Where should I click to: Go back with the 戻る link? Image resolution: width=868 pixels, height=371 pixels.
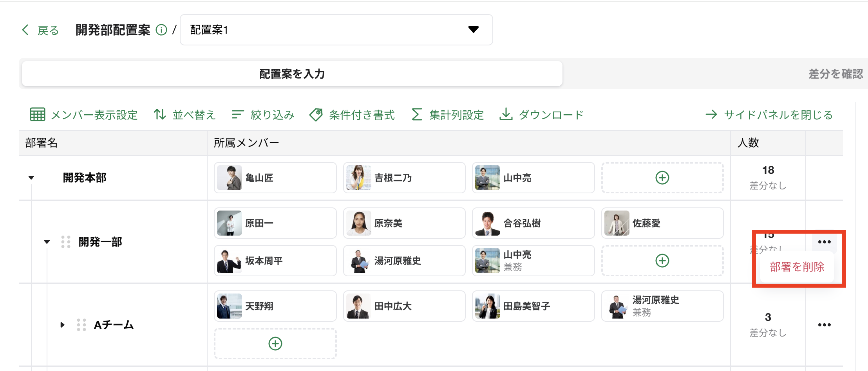[41, 30]
